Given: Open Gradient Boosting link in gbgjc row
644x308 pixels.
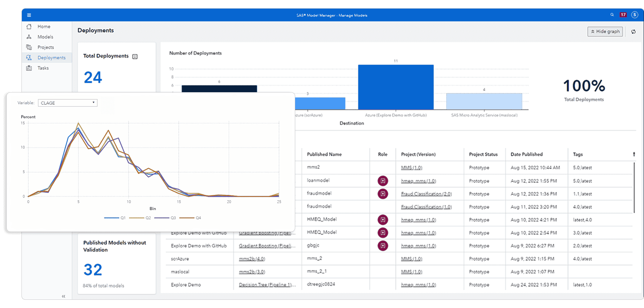Looking at the screenshot, I should point(267,246).
